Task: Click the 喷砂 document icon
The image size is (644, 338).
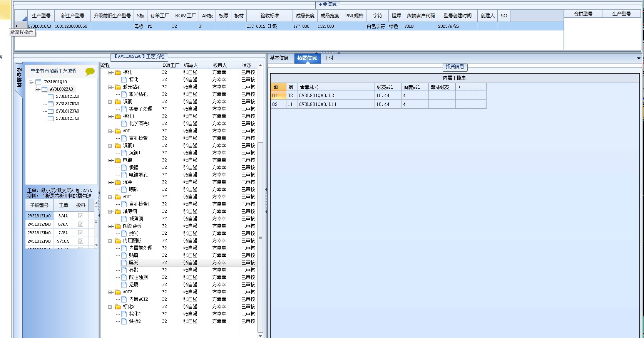Action: pos(124,190)
